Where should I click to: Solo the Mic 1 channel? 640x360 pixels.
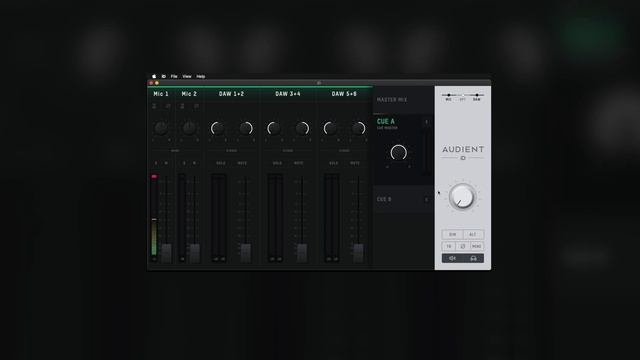[156, 163]
